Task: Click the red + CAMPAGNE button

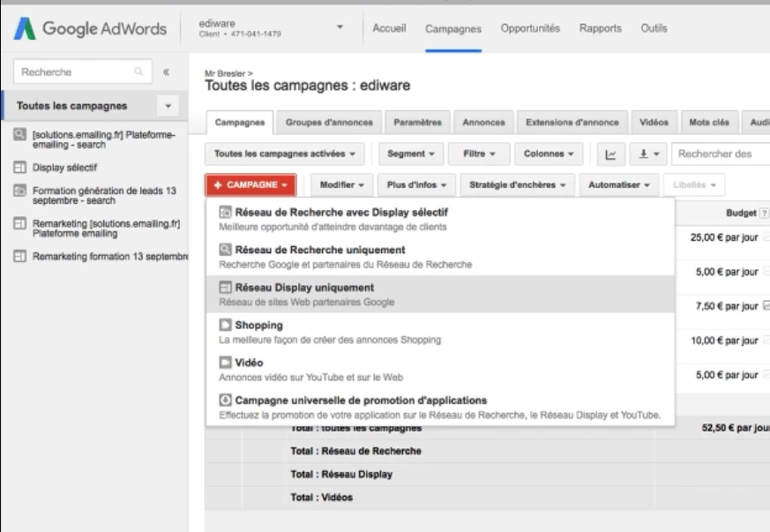Action: point(250,185)
